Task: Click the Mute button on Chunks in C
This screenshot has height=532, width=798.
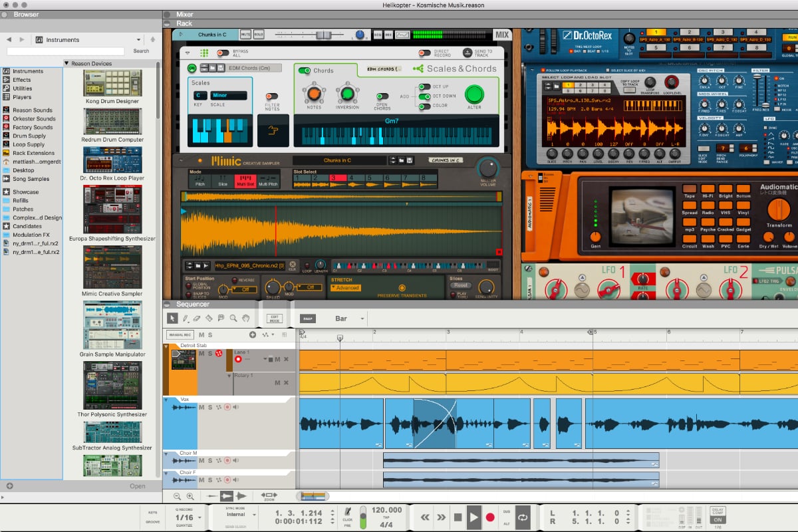Action: (x=245, y=35)
